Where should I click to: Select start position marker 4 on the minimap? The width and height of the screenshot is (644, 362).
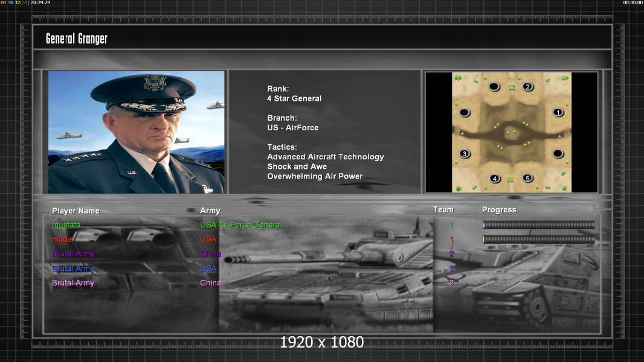point(495,179)
